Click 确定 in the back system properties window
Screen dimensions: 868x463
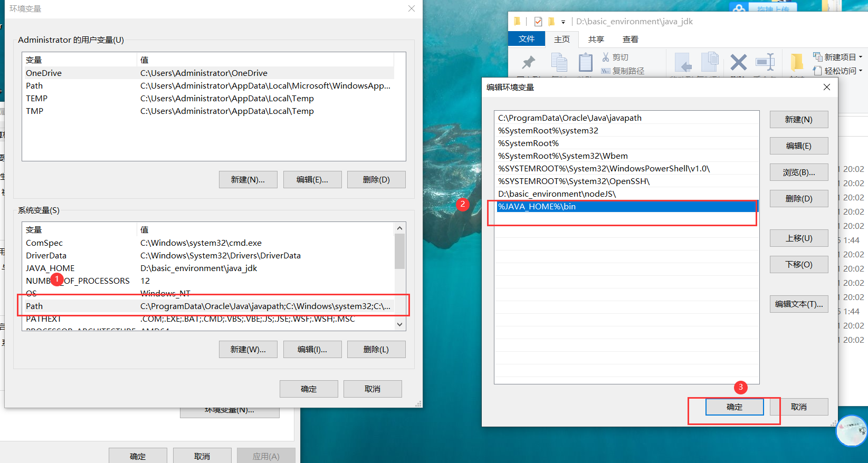click(138, 456)
